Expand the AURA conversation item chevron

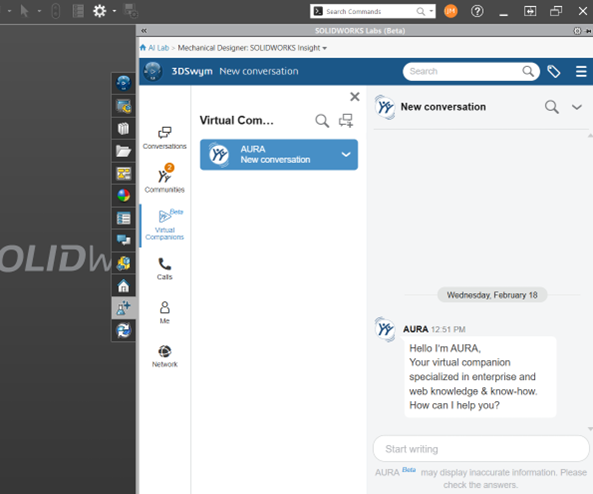(x=346, y=154)
